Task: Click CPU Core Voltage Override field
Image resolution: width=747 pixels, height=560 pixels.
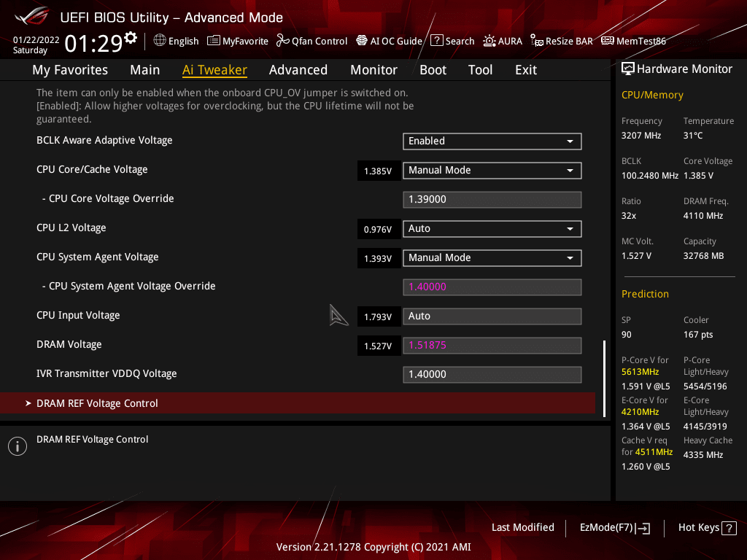Action: [492, 200]
